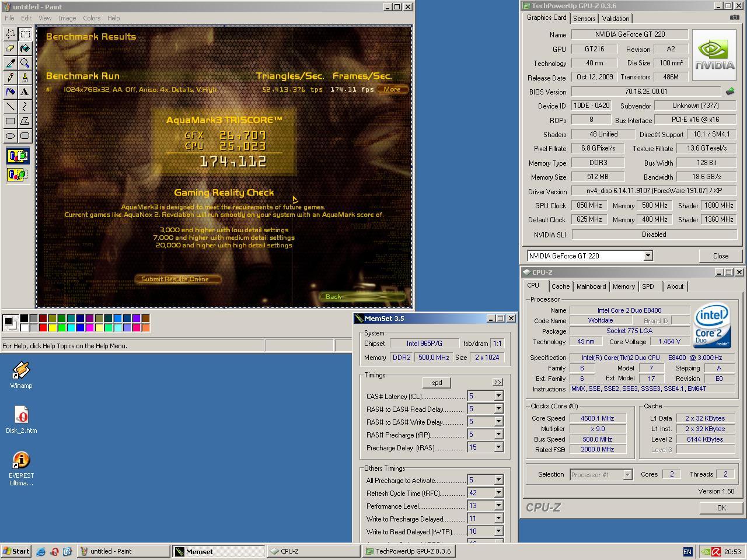Viewport: 747px width, 560px height.
Task: Select the Brush tool in Paint
Action: (25, 78)
